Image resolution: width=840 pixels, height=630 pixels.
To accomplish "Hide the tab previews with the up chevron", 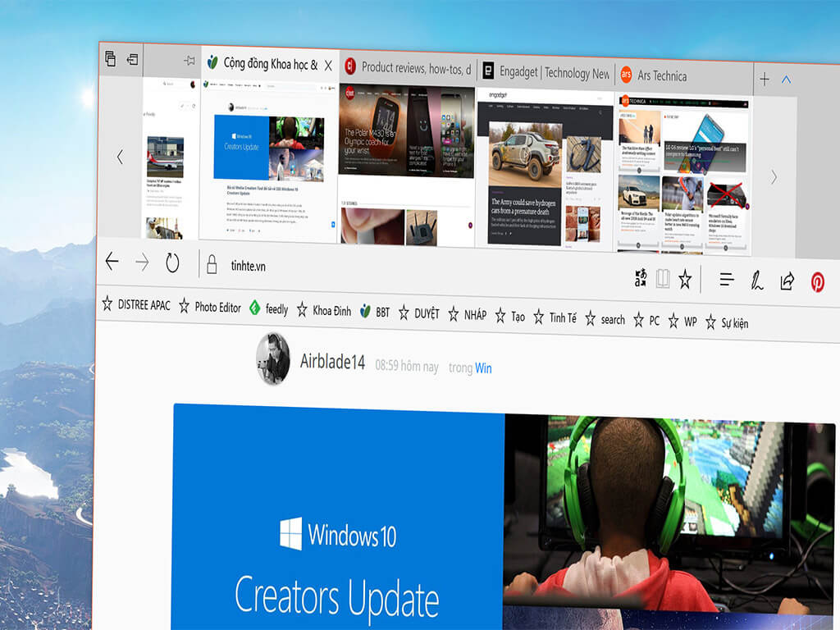I will click(786, 80).
